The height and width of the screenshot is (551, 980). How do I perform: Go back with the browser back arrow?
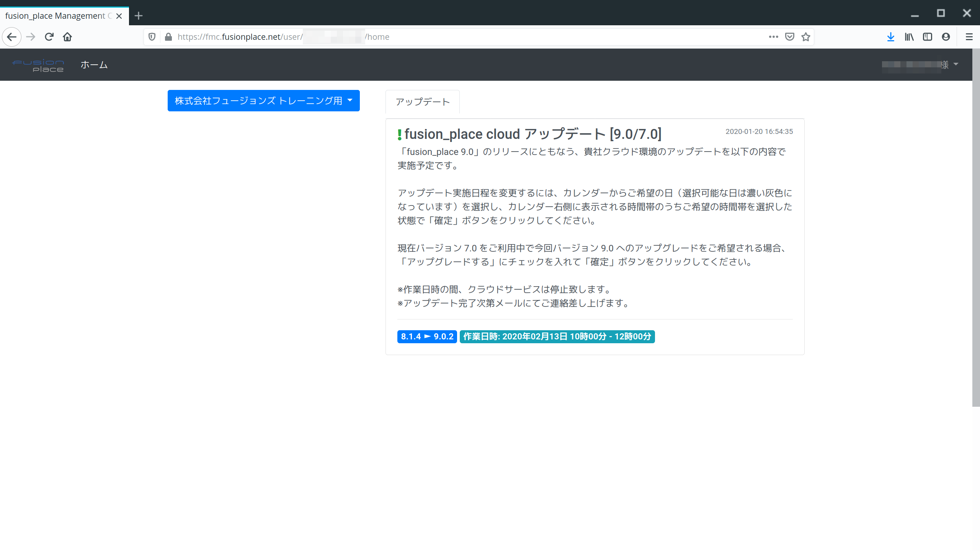pos(12,37)
